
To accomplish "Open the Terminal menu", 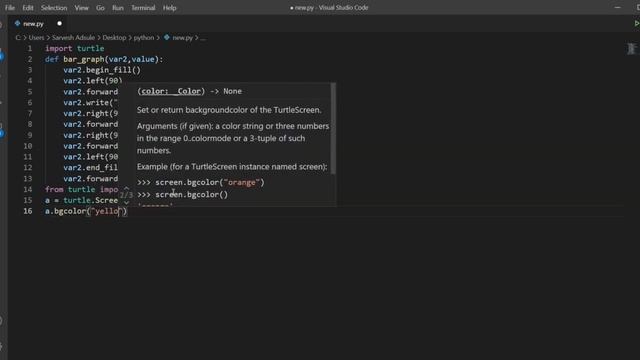I will pyautogui.click(x=143, y=8).
